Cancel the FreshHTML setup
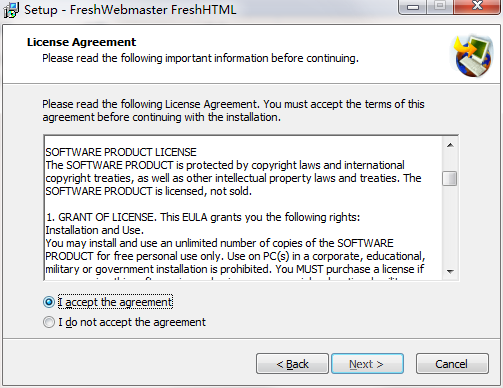Screen dimensions: 503x388 (452, 364)
